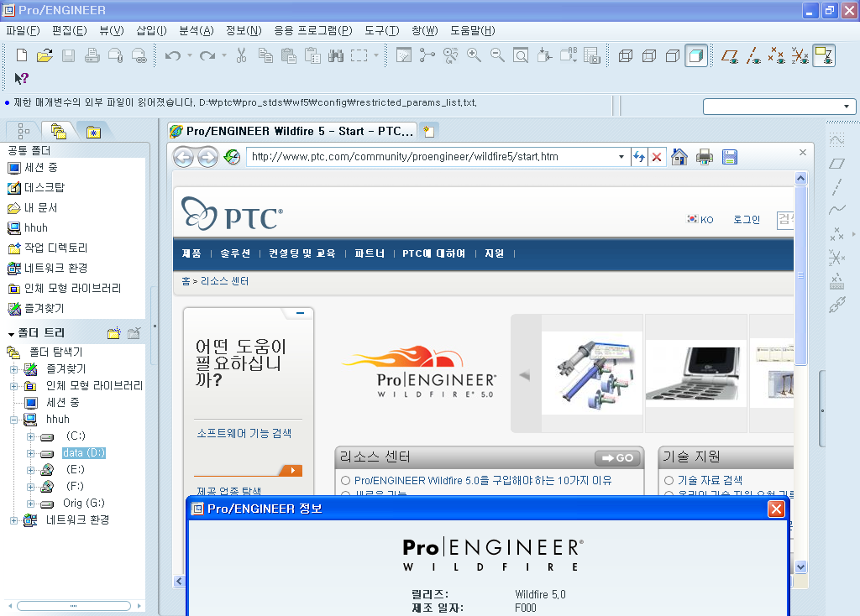Viewport: 860px width, 616px height.
Task: Switch to the folder browser navigator tab
Action: pyautogui.click(x=58, y=132)
